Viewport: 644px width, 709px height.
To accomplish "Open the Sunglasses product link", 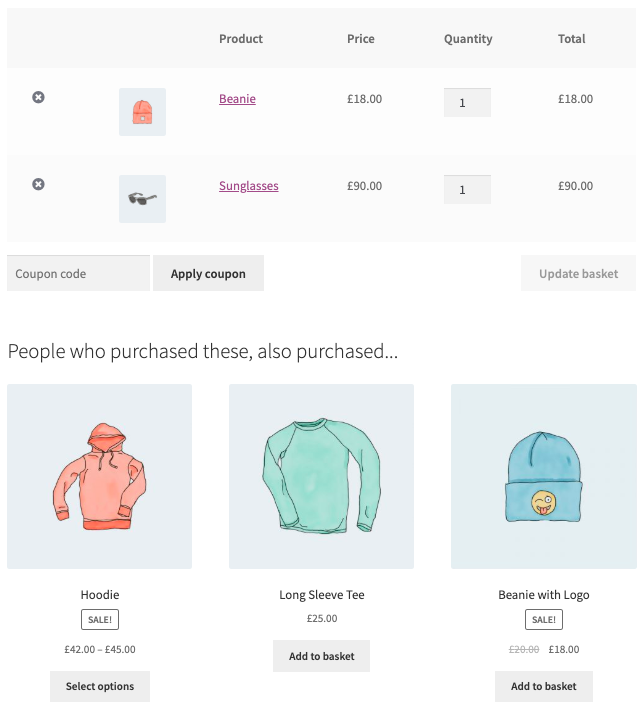I will pyautogui.click(x=248, y=186).
